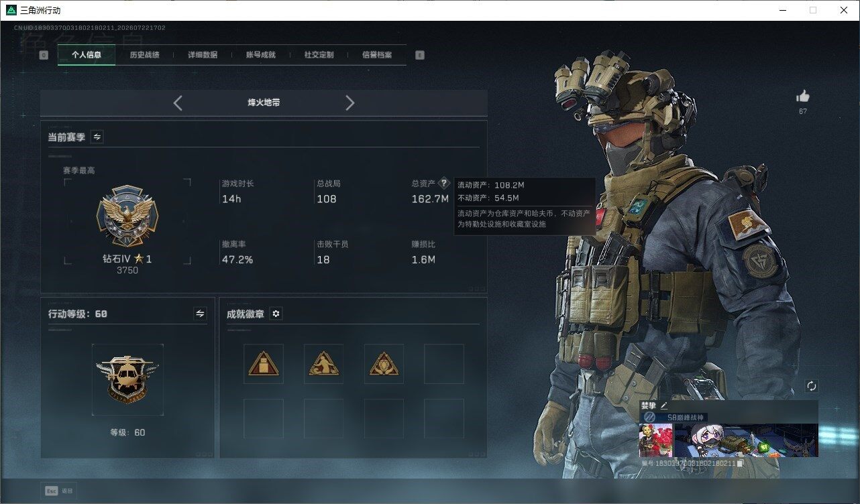Click the 游戏时长 value 14h

tap(231, 199)
